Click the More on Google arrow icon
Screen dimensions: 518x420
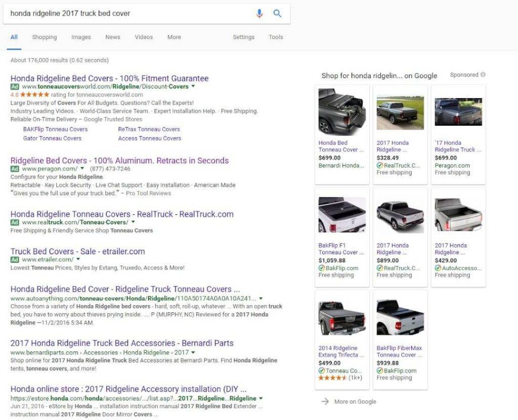pos(325,401)
